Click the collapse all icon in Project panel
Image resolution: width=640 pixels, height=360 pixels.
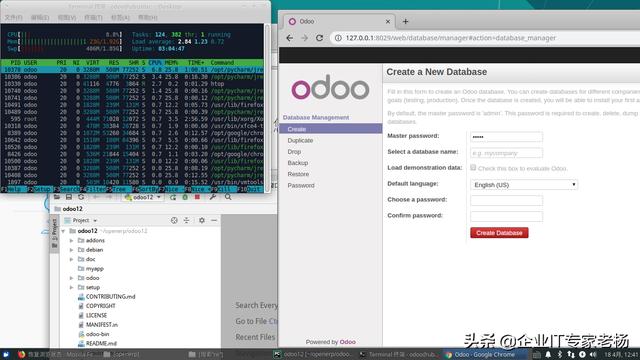pos(187,220)
